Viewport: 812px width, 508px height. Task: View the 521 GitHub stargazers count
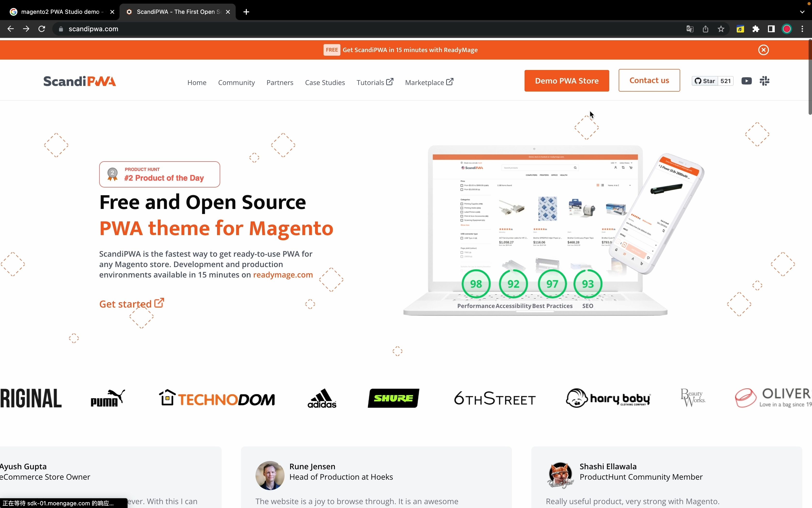click(725, 81)
